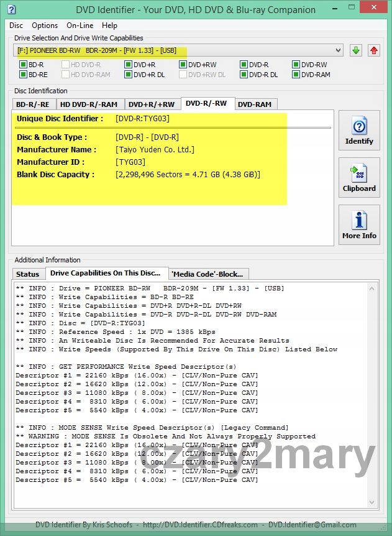Copy results with the Clipboard icon
Viewport: 392px width, 536px height.
point(359,178)
